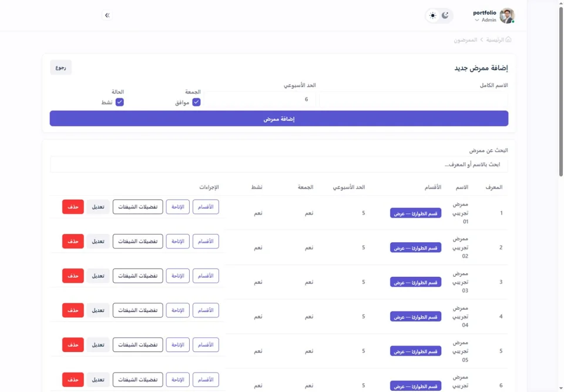Click تعديل for nurse 02

coord(98,241)
